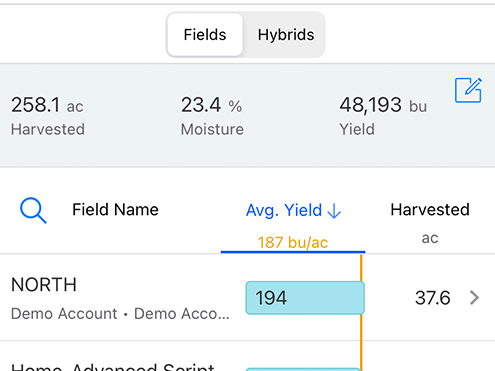The height and width of the screenshot is (371, 495).
Task: Click the 187 bu/ac average label
Action: pyautogui.click(x=293, y=242)
